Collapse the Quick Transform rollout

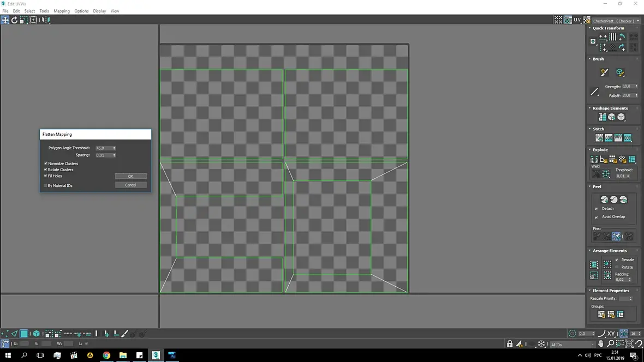(590, 28)
